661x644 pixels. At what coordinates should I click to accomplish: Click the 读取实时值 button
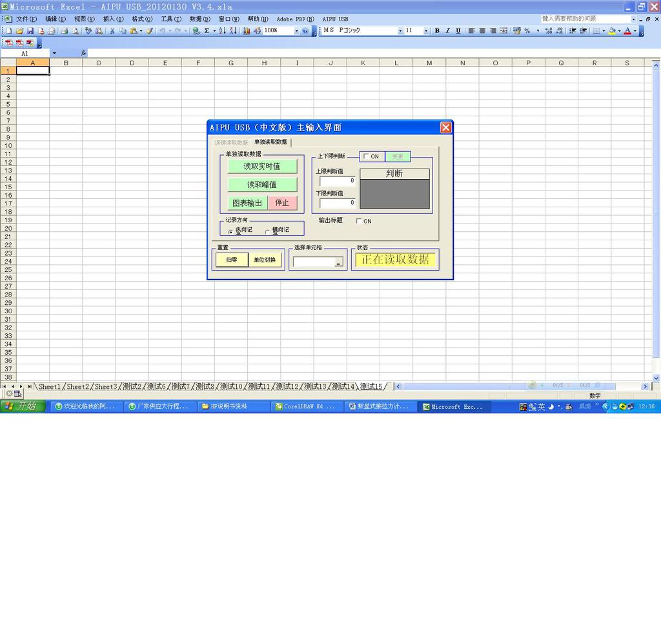262,167
